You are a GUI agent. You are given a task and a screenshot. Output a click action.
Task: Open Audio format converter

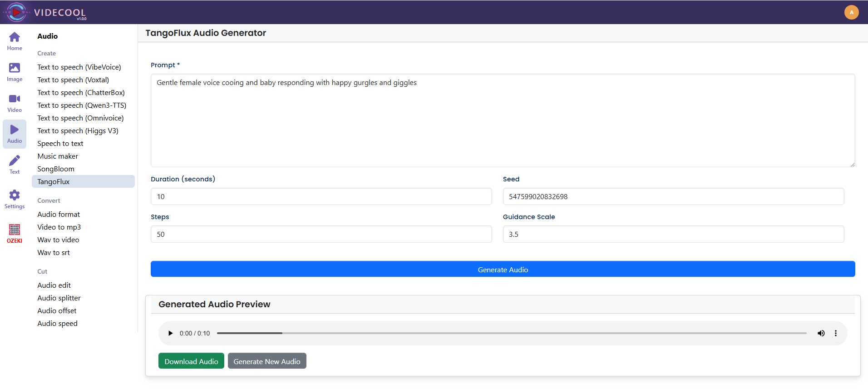pos(59,214)
